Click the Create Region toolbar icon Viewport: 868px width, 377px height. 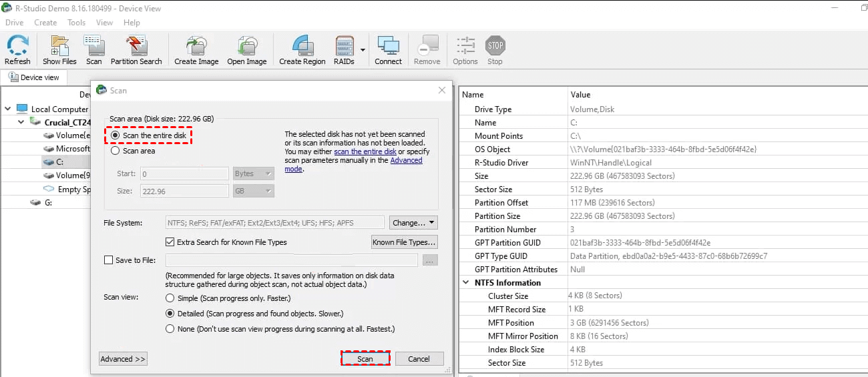tap(302, 50)
